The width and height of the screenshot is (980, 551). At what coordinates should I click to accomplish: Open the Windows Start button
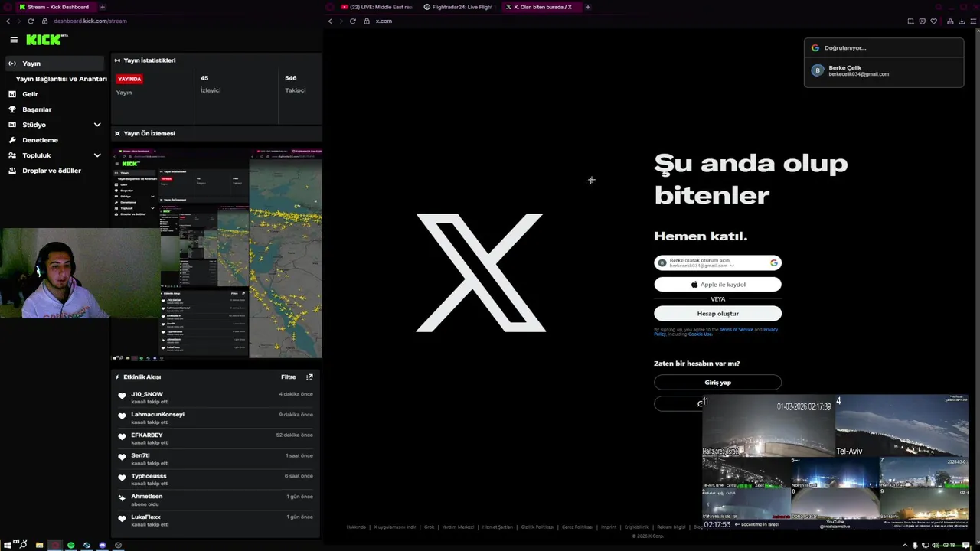[x=9, y=545]
